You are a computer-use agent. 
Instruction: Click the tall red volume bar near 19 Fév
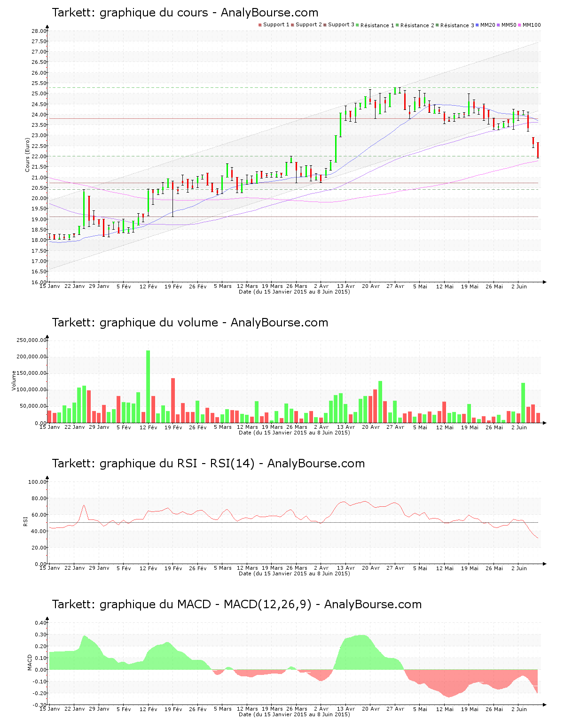[x=173, y=401]
